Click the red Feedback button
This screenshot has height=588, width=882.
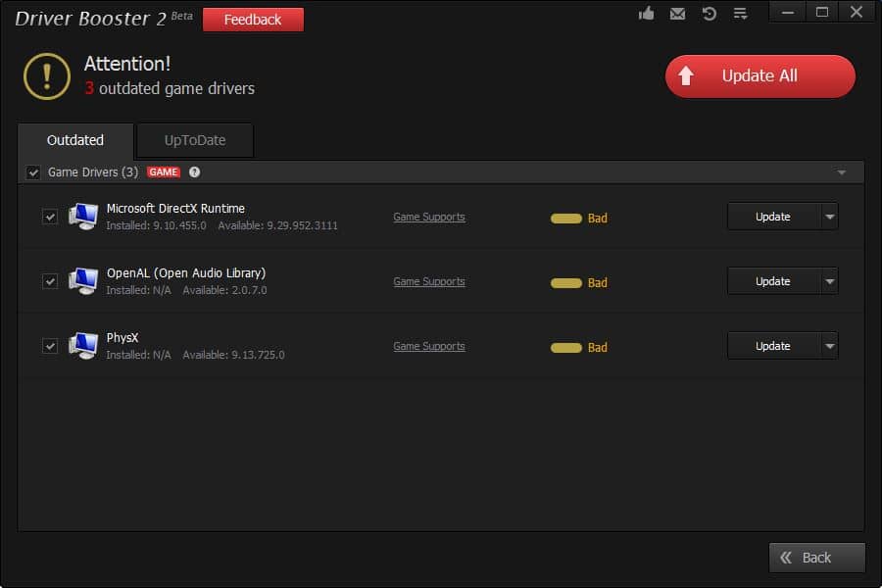click(x=253, y=20)
